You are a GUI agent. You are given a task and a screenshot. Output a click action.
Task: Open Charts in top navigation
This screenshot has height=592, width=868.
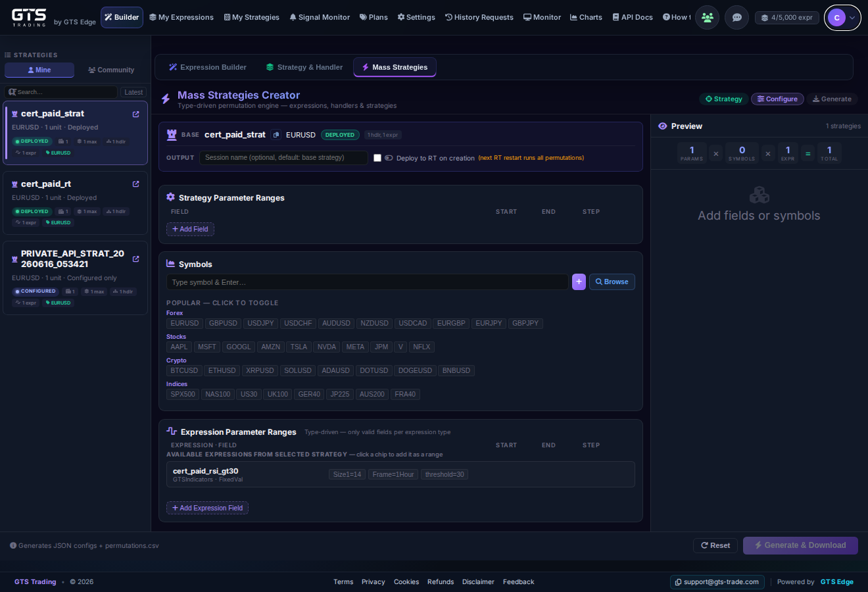(586, 17)
